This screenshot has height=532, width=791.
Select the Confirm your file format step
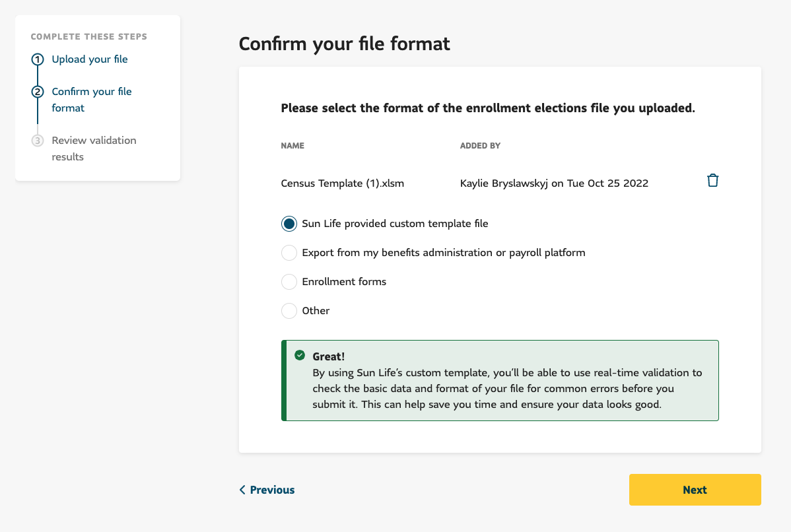91,99
